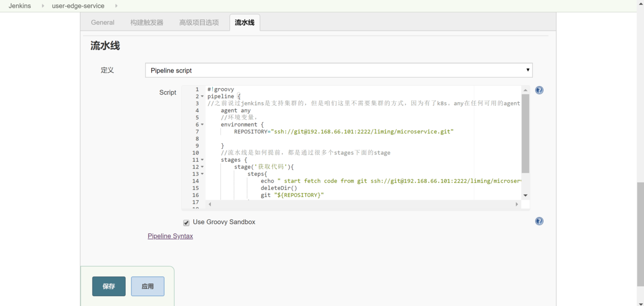Click the 保存 button
This screenshot has height=306, width=644.
(x=109, y=286)
